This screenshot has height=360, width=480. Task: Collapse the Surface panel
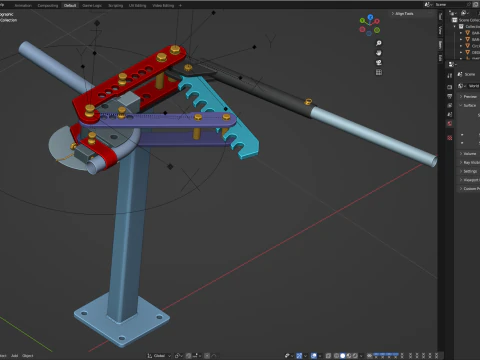[x=468, y=105]
